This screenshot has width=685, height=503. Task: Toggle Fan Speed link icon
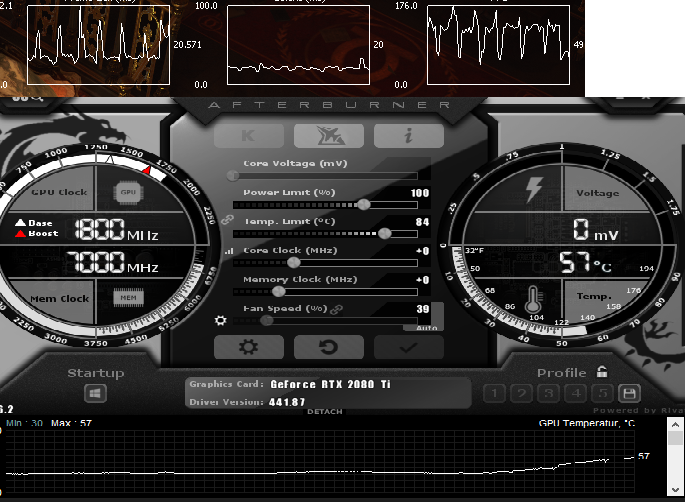336,309
